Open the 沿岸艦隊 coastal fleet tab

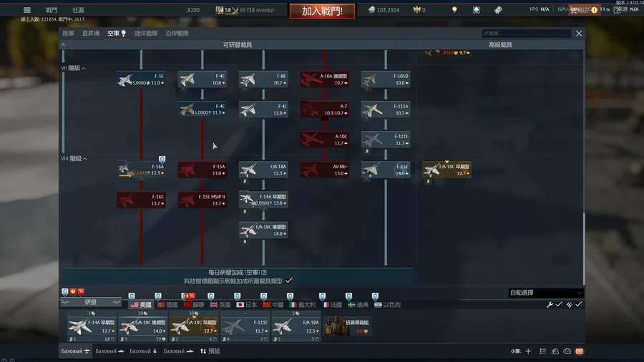point(177,33)
